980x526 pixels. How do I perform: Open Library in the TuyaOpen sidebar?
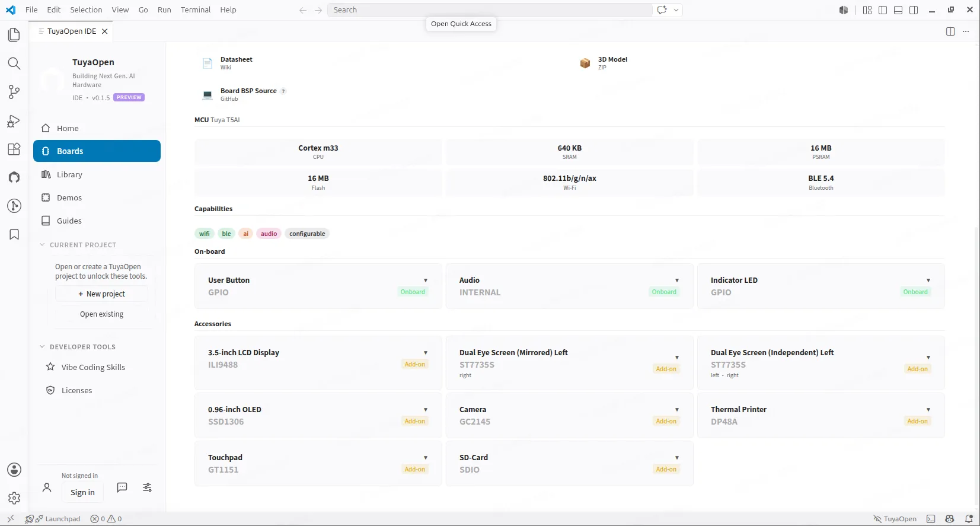click(97, 174)
